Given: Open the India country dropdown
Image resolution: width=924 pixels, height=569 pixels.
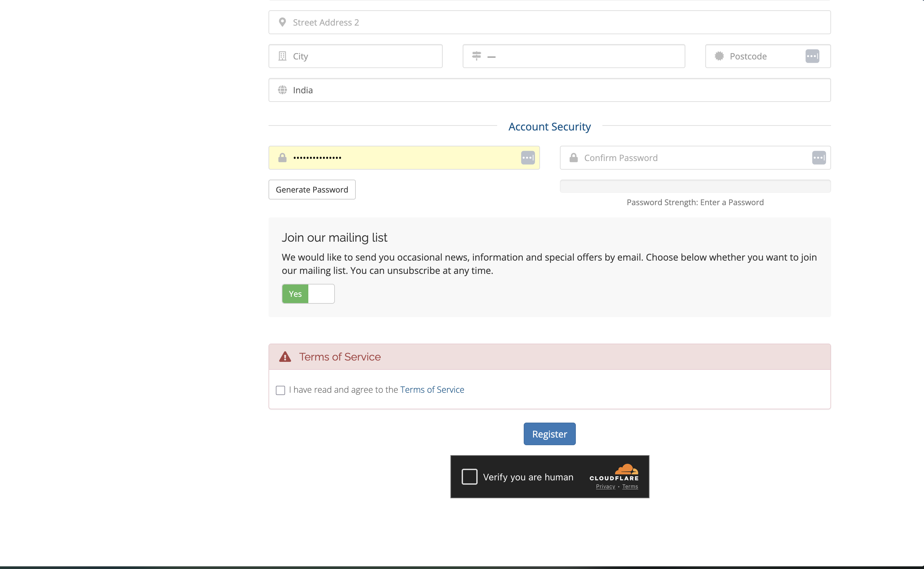Looking at the screenshot, I should coord(549,90).
